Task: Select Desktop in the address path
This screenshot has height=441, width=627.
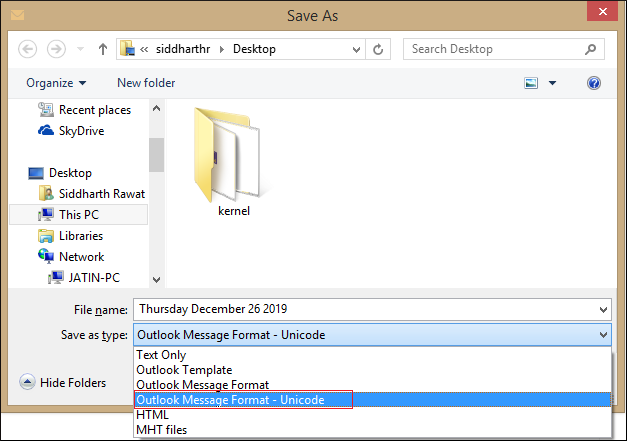Action: click(254, 49)
